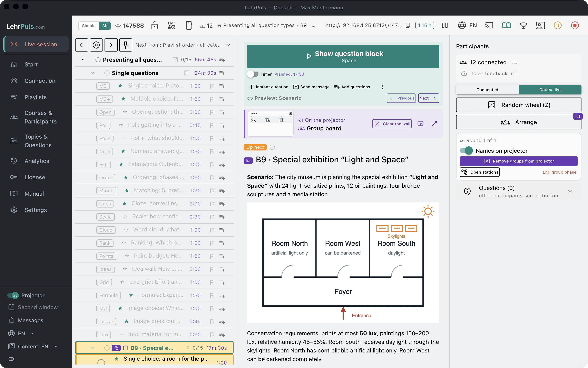This screenshot has height=368, width=588.
Task: Collapse the Presenting all questions playlist chevron
Action: pyautogui.click(x=83, y=60)
